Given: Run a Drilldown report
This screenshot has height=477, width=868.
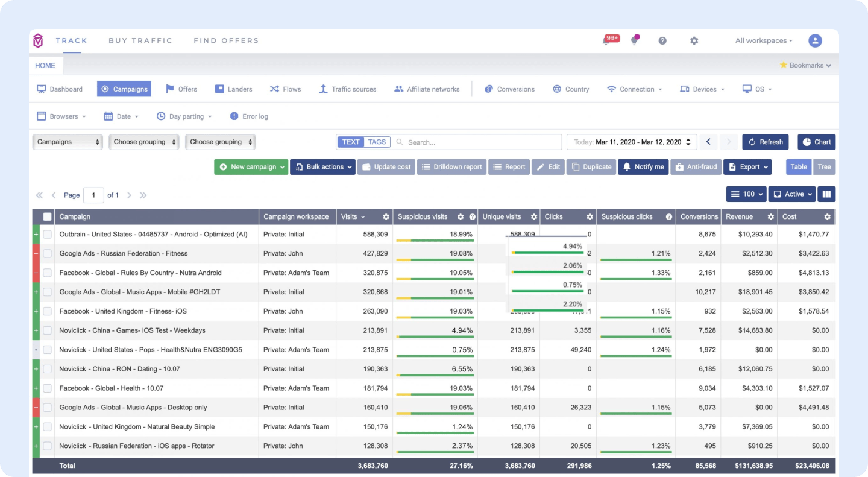Looking at the screenshot, I should pos(451,166).
